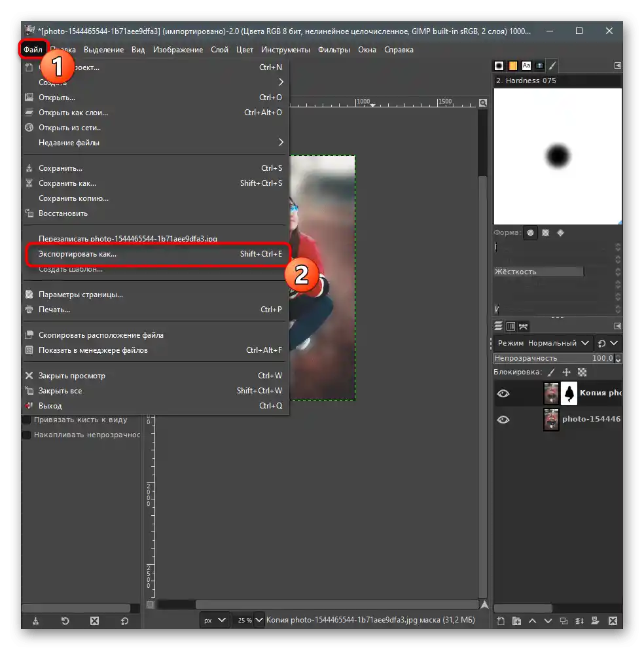Open the navigation icon below vertical scrollbar

click(x=484, y=605)
